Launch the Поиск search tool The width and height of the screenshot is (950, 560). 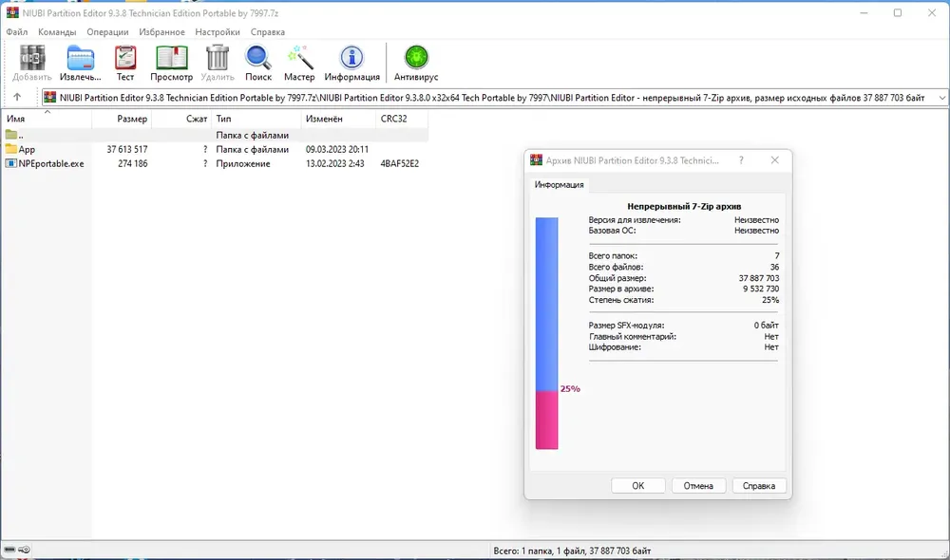tap(258, 64)
